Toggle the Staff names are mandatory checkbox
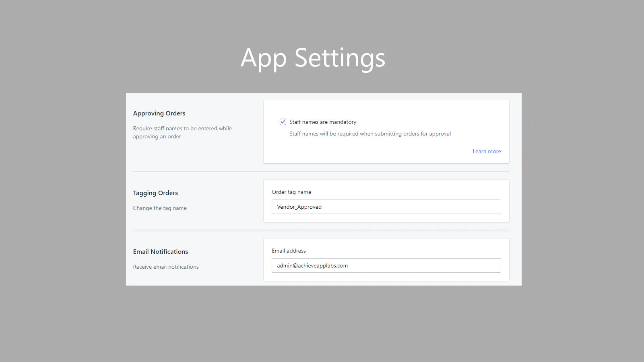 pos(283,122)
